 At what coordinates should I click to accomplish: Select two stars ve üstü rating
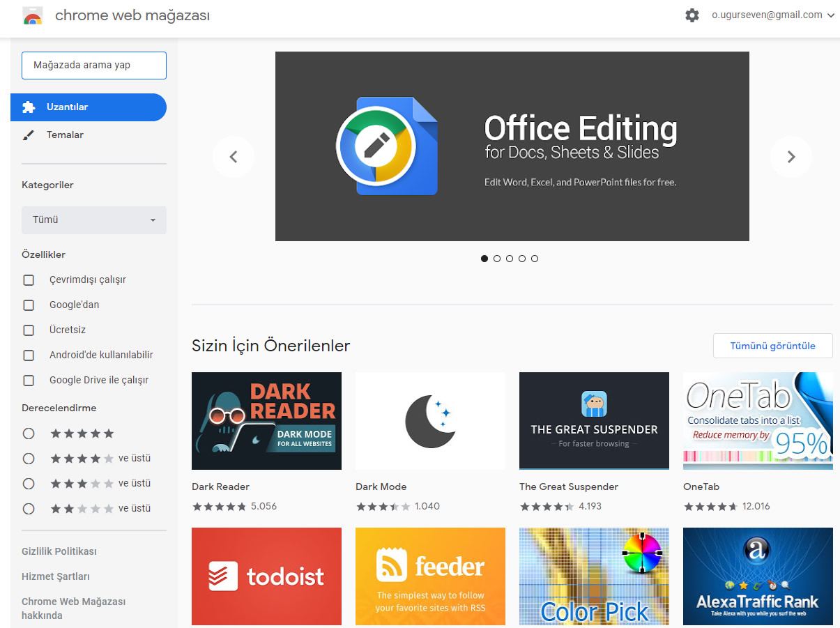pos(29,509)
